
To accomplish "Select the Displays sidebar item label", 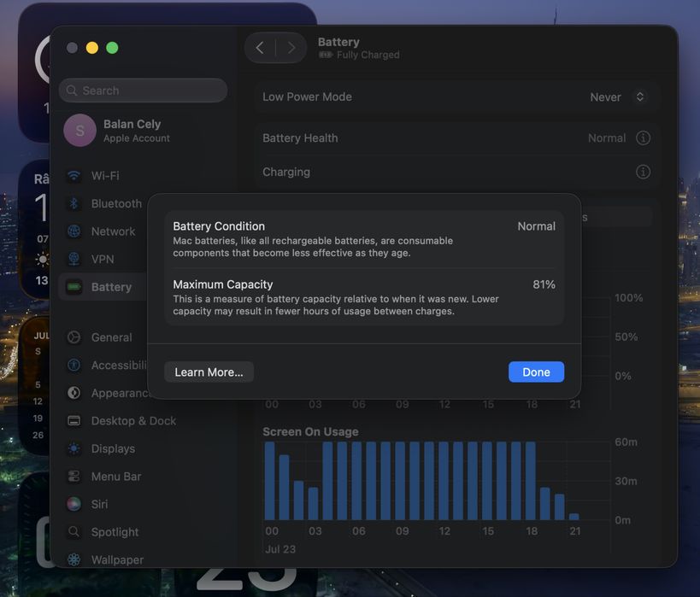I will click(x=113, y=449).
